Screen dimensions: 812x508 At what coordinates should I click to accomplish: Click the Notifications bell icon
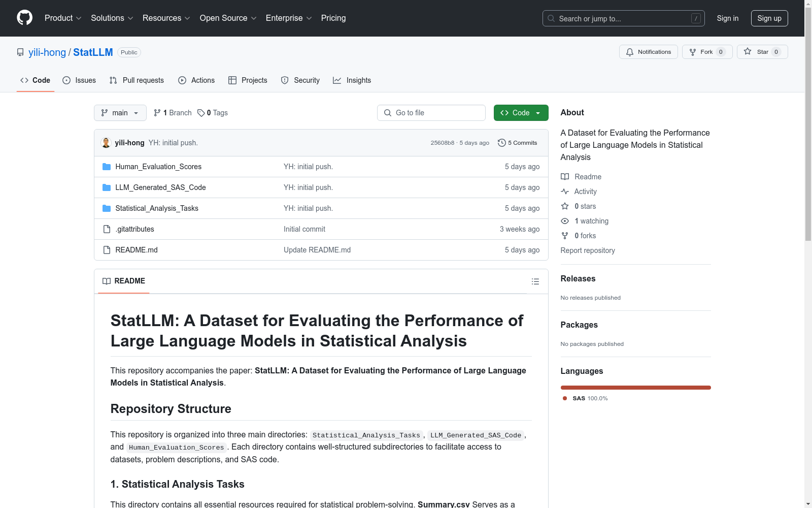(630, 52)
